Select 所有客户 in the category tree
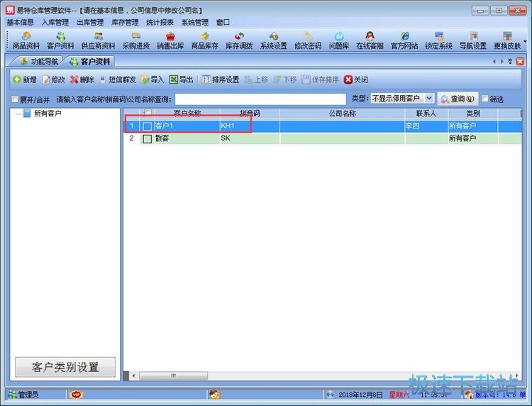This screenshot has width=532, height=406. coord(47,114)
